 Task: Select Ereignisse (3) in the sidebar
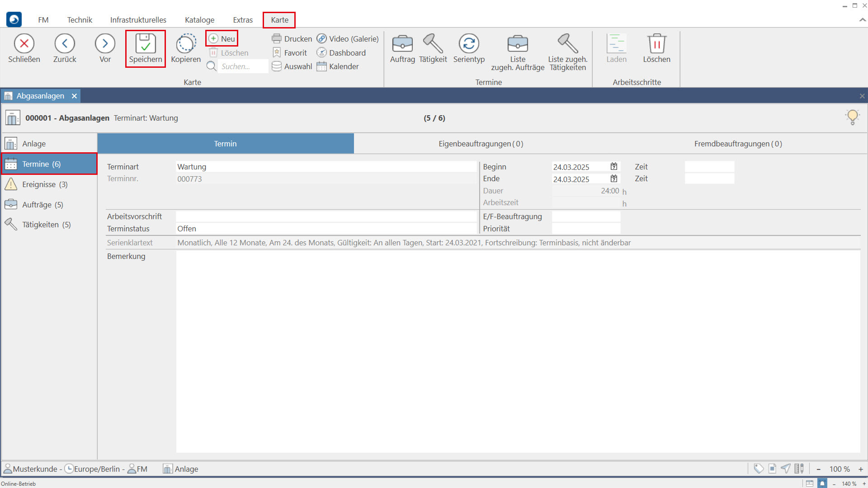45,184
